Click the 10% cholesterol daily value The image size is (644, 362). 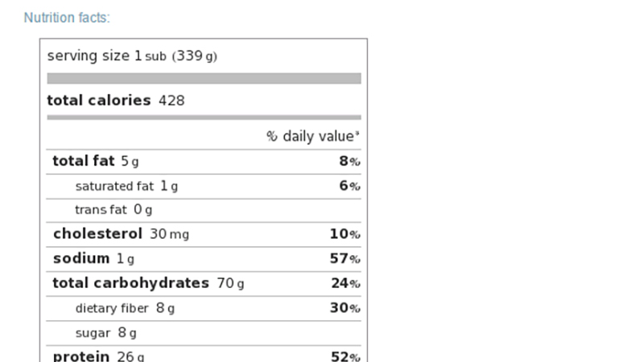tap(345, 234)
